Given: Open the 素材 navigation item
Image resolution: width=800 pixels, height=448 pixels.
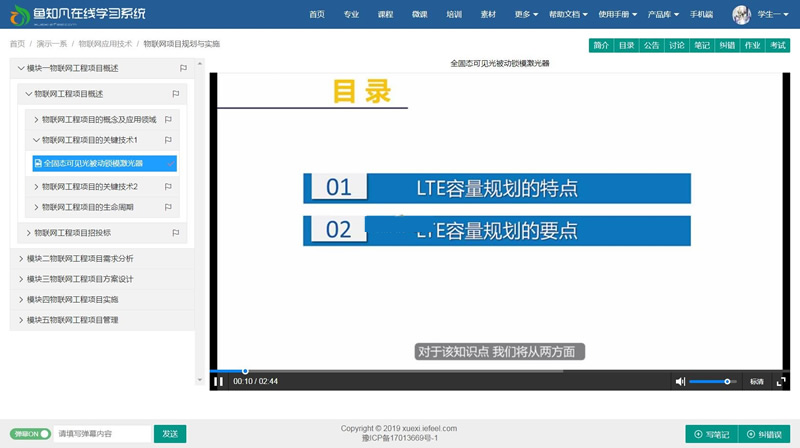Looking at the screenshot, I should 488,14.
